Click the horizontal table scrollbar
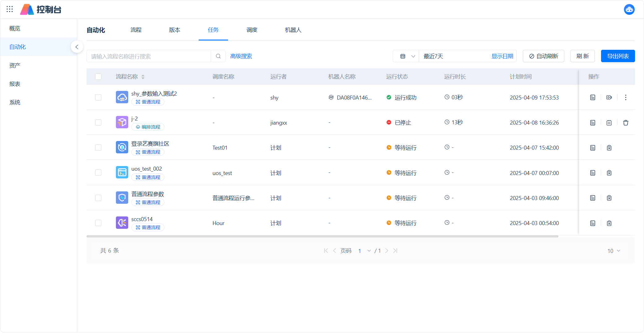 pyautogui.click(x=322, y=236)
